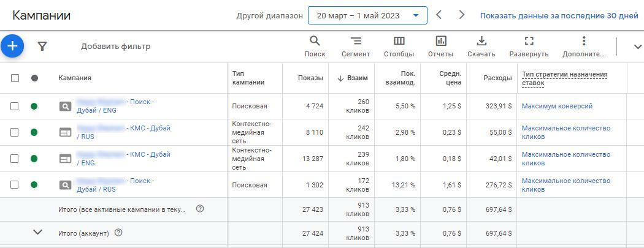Click the Развернуть fullscreen icon
Viewport: 644px width, 248px height.
529,46
